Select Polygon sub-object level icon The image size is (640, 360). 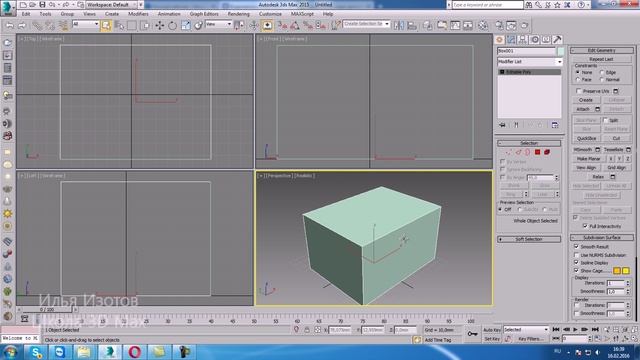[537, 152]
